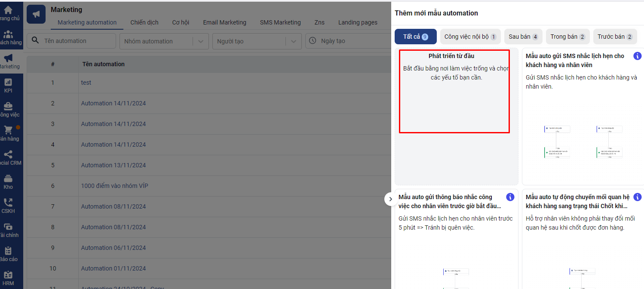Expand the Người tạo dropdown
644x289 pixels.
pyautogui.click(x=293, y=41)
